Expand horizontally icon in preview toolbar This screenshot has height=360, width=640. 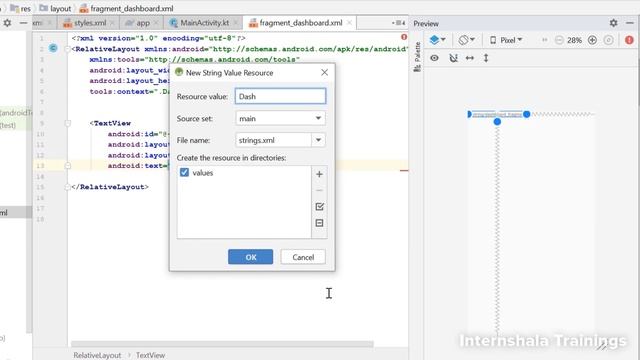pyautogui.click(x=470, y=58)
